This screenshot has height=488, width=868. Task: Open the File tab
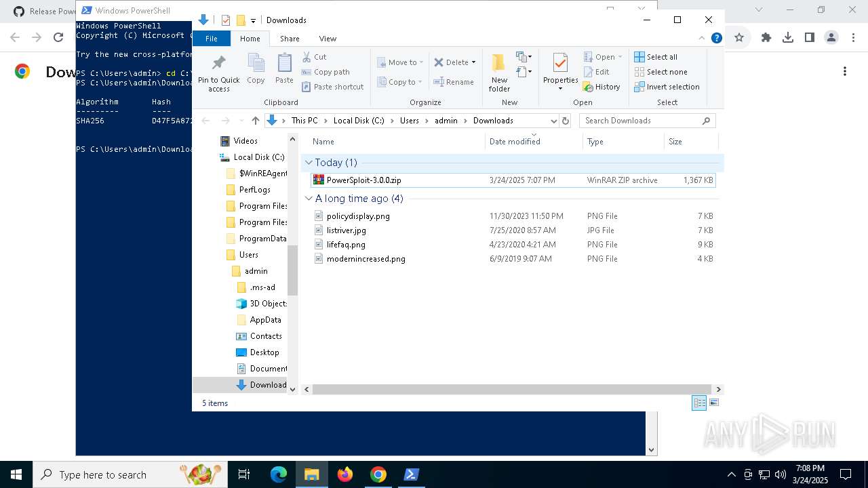coord(212,39)
